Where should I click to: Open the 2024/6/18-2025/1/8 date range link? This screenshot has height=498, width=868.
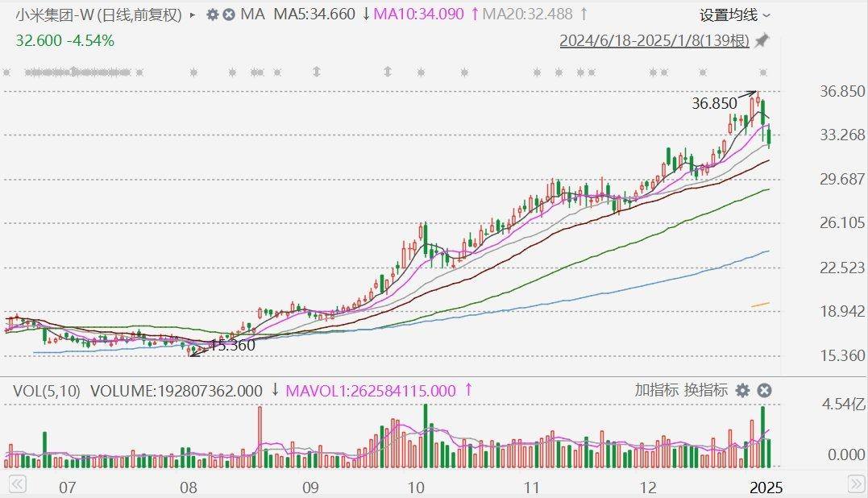pyautogui.click(x=654, y=41)
